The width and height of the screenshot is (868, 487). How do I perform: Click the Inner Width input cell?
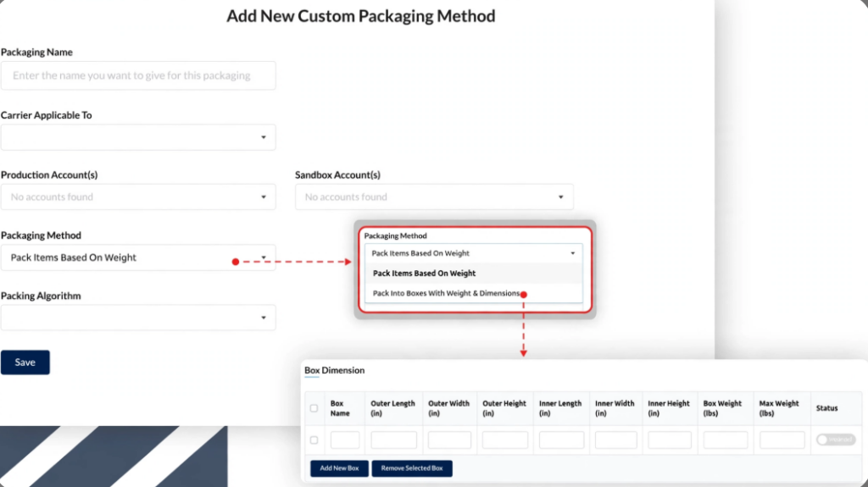(x=615, y=440)
